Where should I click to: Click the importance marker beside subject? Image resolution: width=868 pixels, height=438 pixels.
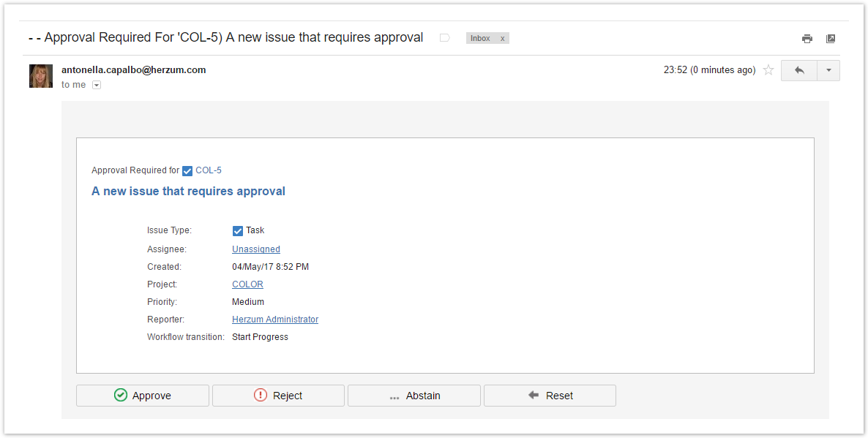tap(444, 38)
